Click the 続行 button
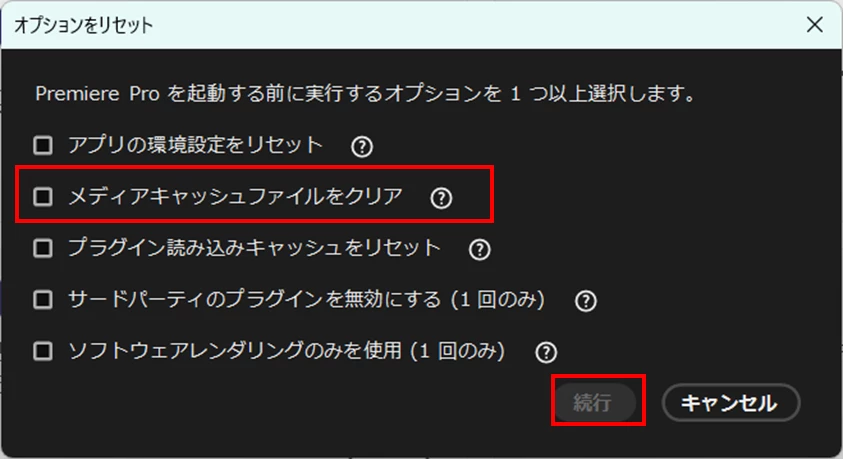Screen dimensions: 843x459 [x=594, y=402]
